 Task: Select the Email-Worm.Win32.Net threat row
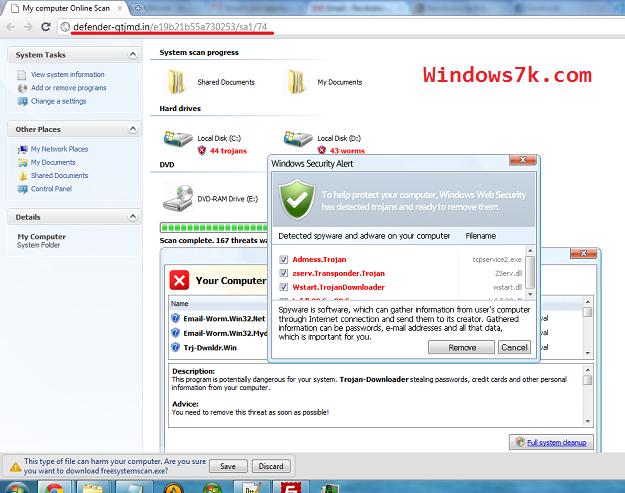coord(218,318)
